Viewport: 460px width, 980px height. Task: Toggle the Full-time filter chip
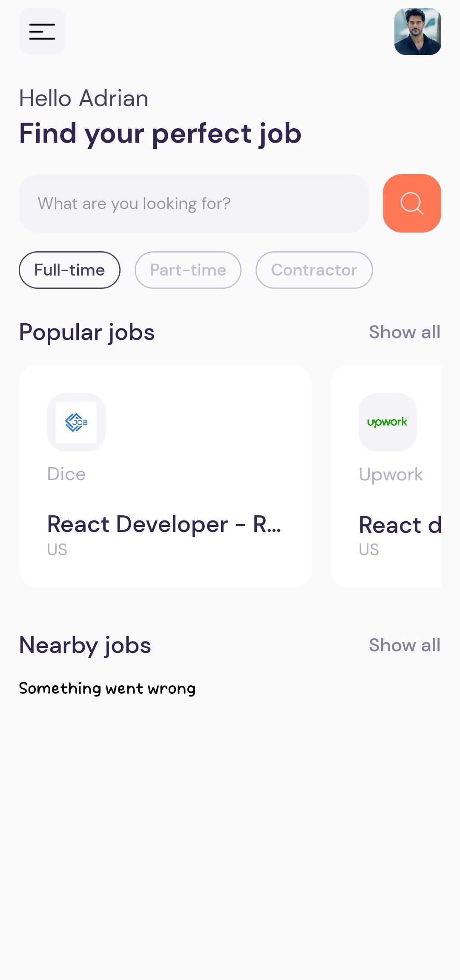69,270
